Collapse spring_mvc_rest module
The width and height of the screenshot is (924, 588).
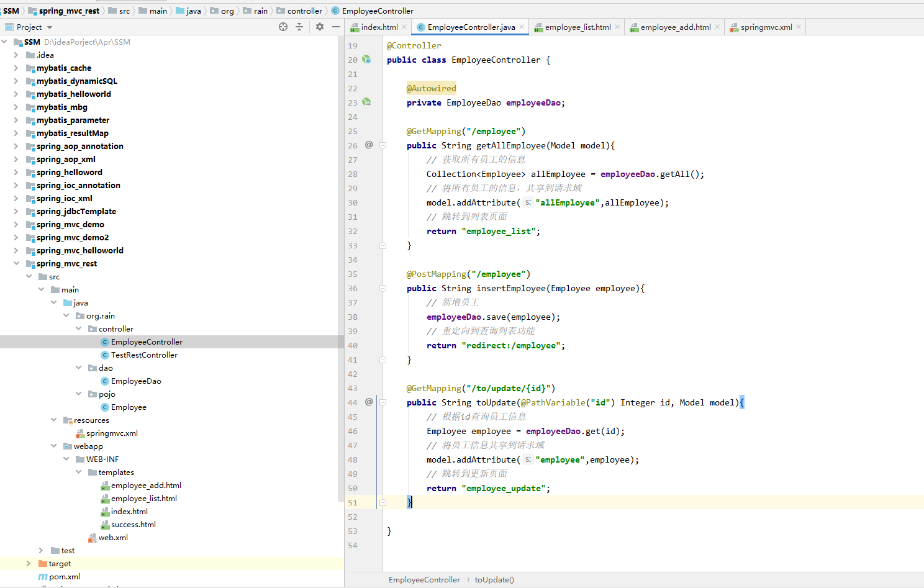(x=16, y=263)
